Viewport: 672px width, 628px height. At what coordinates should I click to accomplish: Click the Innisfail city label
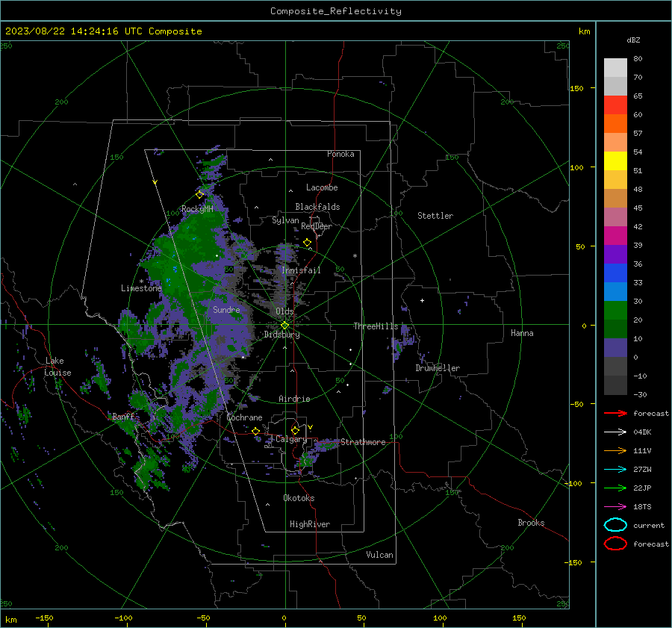click(301, 270)
